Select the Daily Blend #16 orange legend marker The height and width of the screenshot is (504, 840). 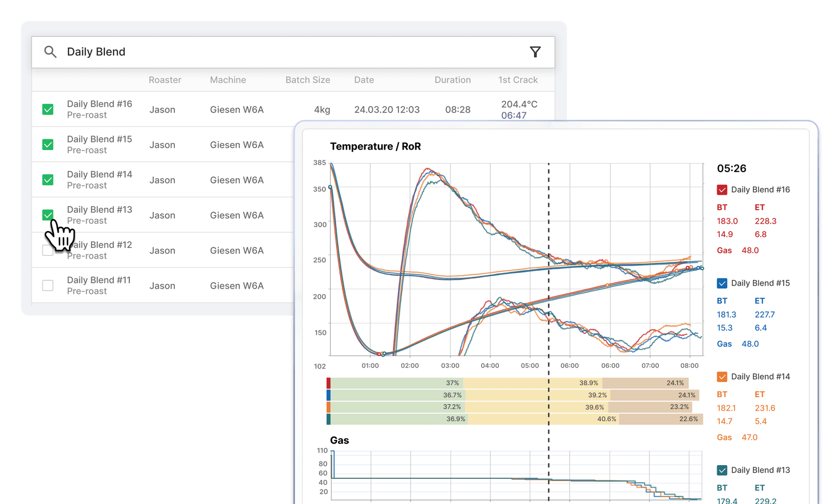[x=722, y=190]
